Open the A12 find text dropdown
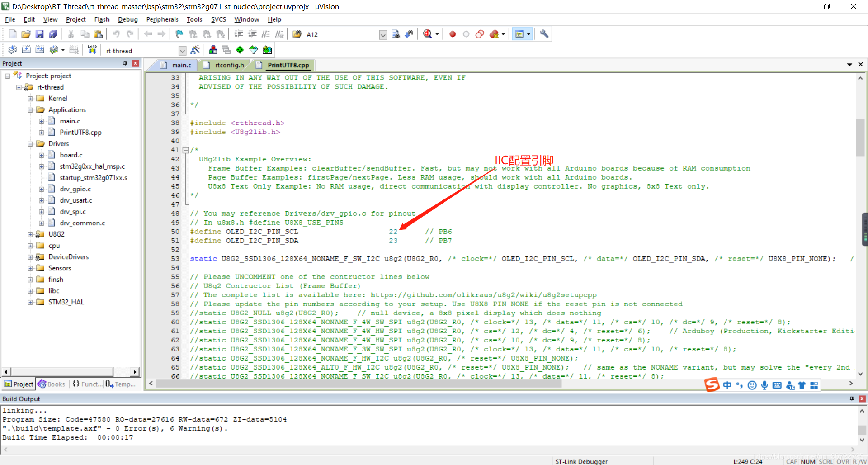This screenshot has width=868, height=465. pyautogui.click(x=383, y=34)
